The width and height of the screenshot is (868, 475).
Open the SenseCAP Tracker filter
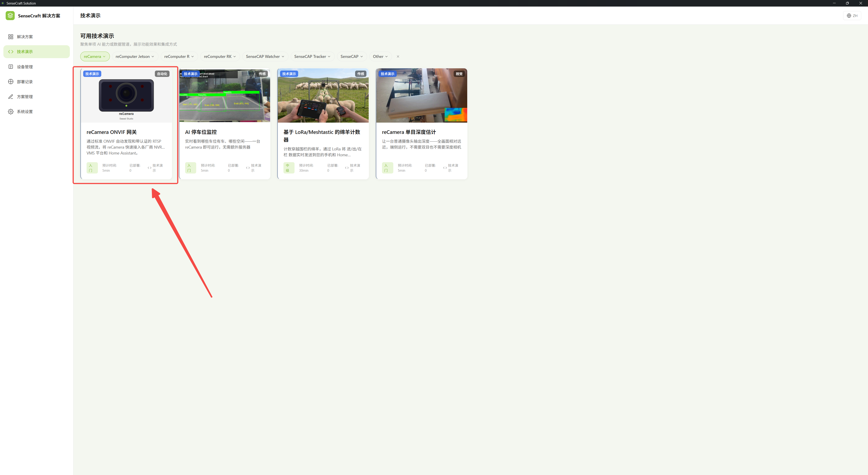coord(312,57)
